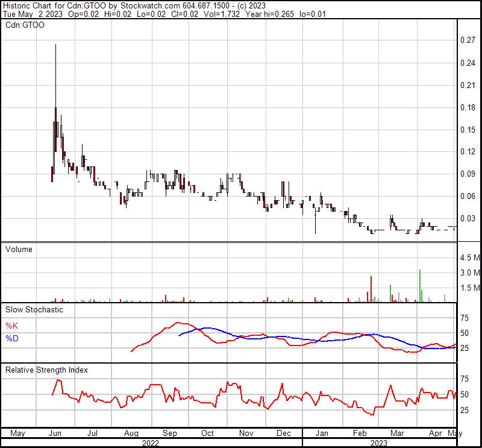This screenshot has width=482, height=448.
Task: Click the 0.12 price axis label
Action: 468,152
